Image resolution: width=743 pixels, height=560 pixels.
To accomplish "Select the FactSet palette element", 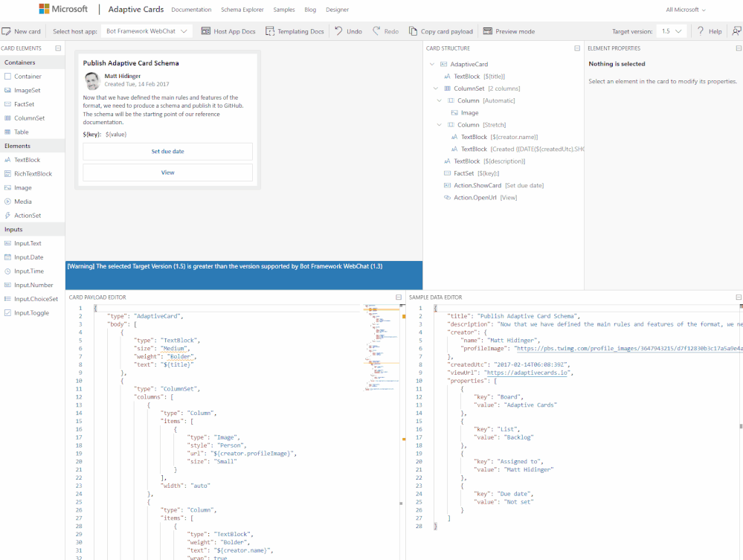I will [32, 104].
